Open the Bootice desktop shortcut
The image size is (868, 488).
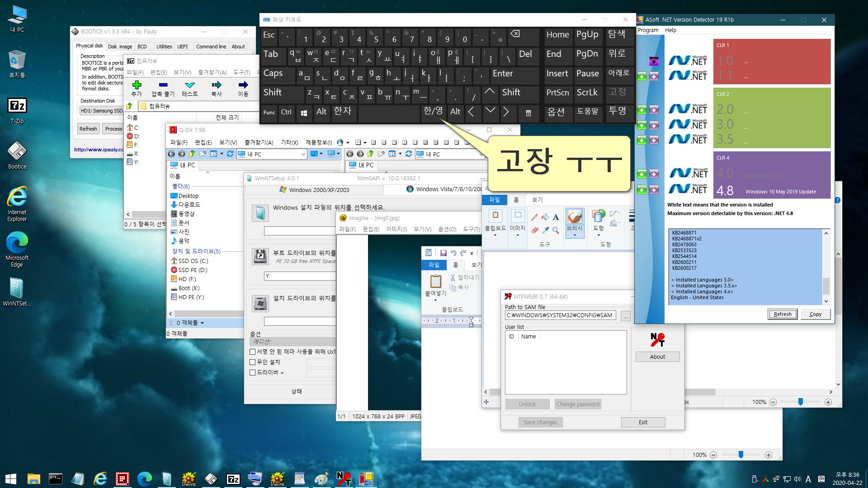point(17,155)
